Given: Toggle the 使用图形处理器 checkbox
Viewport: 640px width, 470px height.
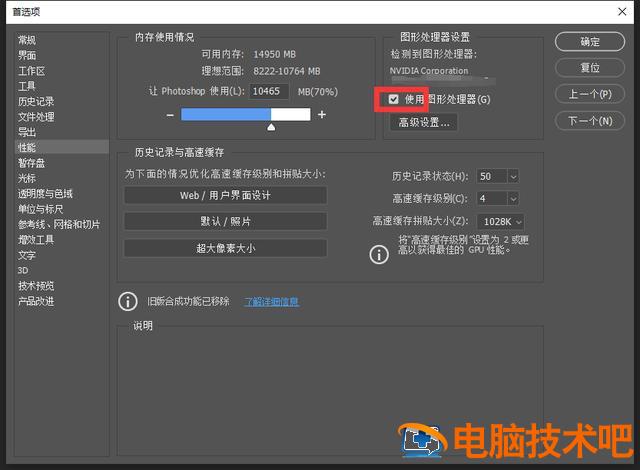Looking at the screenshot, I should click(393, 99).
